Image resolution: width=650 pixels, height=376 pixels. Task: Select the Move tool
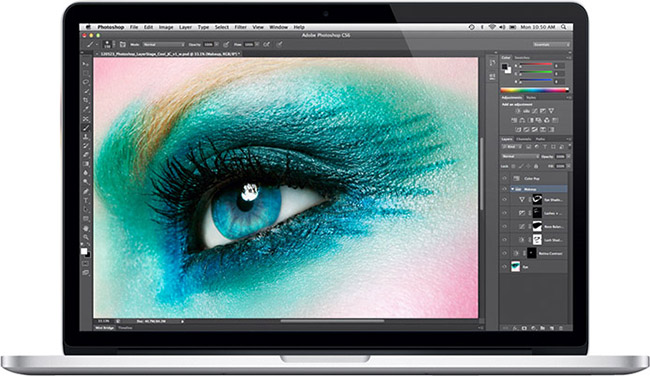point(85,64)
